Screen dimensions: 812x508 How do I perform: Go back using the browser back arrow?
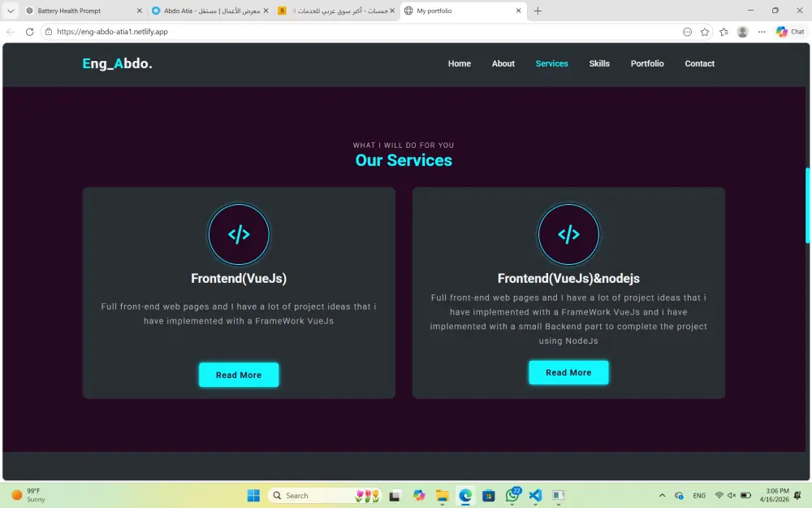pyautogui.click(x=11, y=32)
